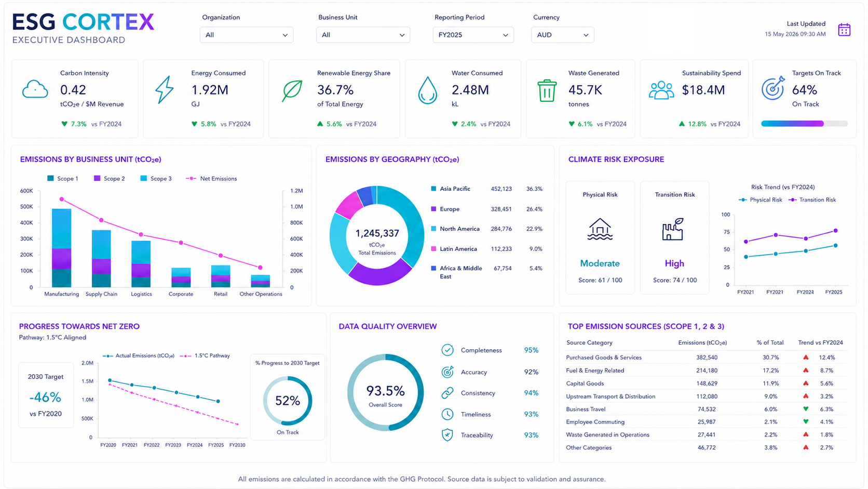Click the Accuracy target icon
Viewport: 868px width, 489px height.
[447, 372]
